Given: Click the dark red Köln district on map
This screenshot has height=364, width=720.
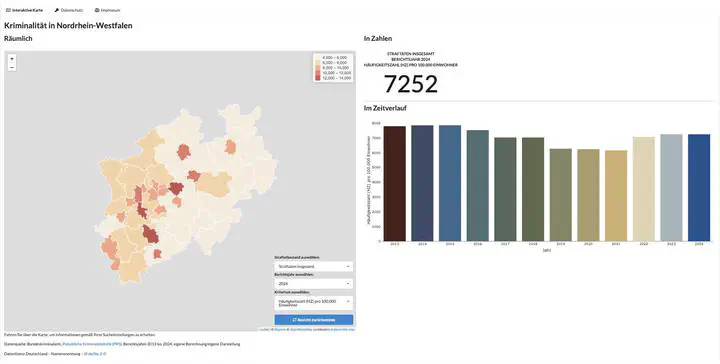Looking at the screenshot, I should (150, 234).
